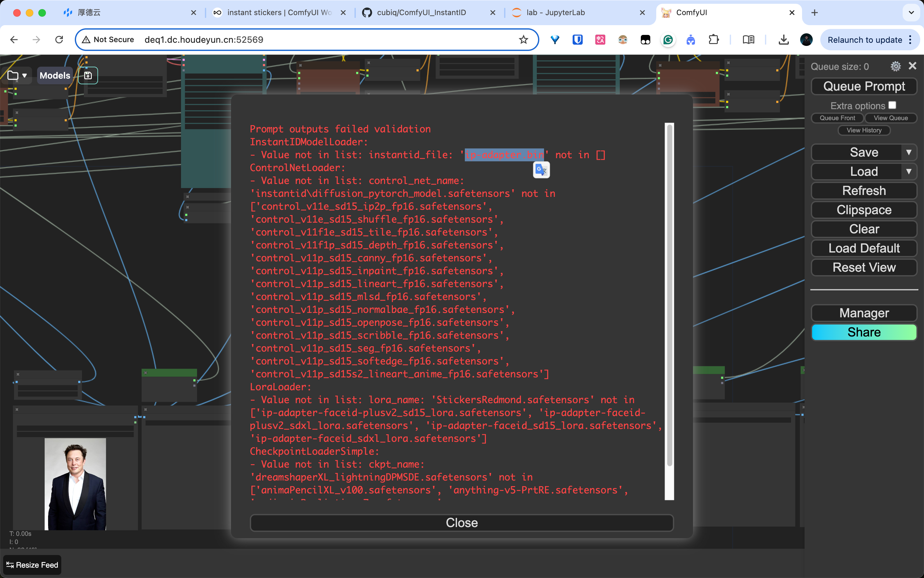Screen dimensions: 924x578
Task: Open the tab list chevron in Chrome
Action: click(911, 13)
